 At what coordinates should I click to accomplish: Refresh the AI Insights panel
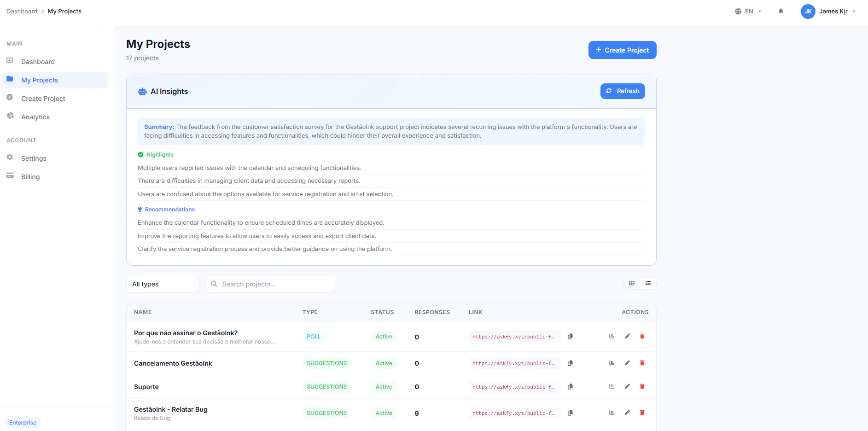pos(623,91)
